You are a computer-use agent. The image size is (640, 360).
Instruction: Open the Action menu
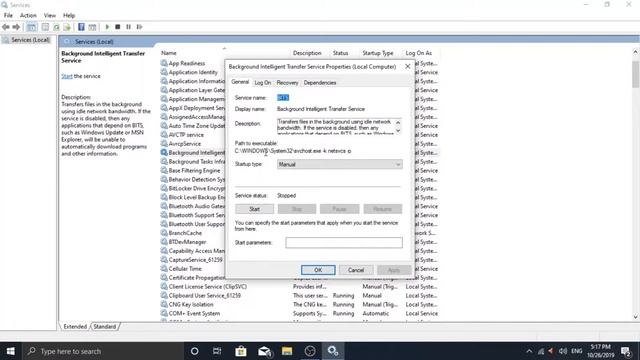coord(28,16)
